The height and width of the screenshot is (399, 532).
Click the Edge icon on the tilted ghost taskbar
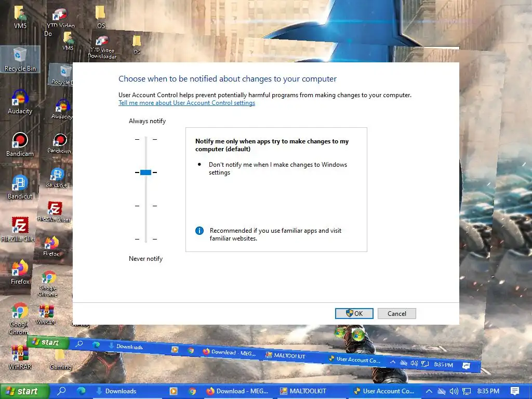(x=96, y=345)
